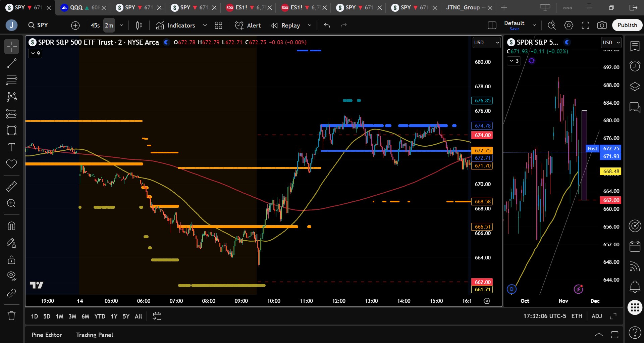Publish the chart idea
Screen dimensions: 644x344
tap(627, 26)
